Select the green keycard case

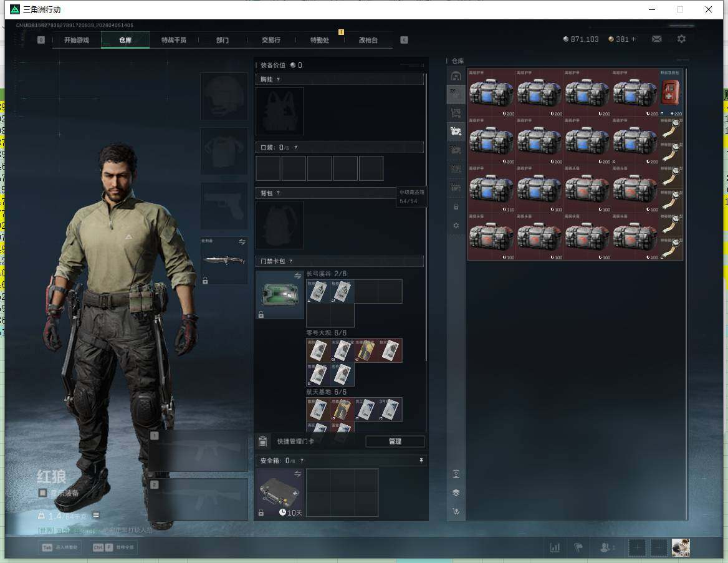tap(280, 294)
